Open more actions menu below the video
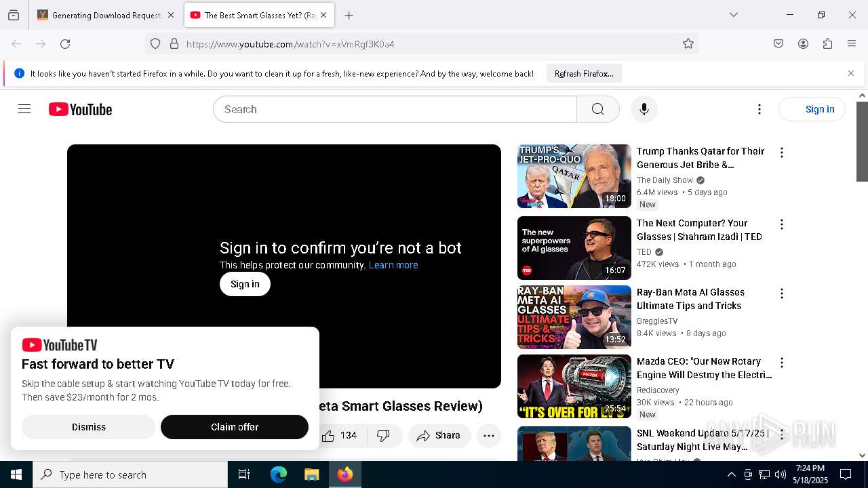Viewport: 868px width, 488px height. coord(489,436)
